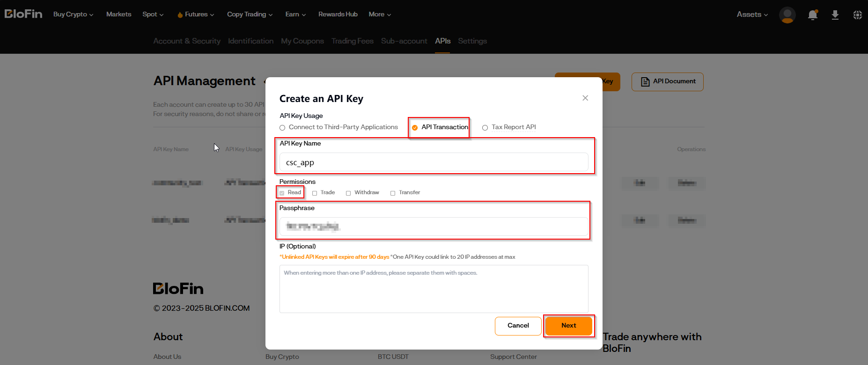Image resolution: width=868 pixels, height=365 pixels.
Task: Click the API Key Name field
Action: [x=434, y=162]
